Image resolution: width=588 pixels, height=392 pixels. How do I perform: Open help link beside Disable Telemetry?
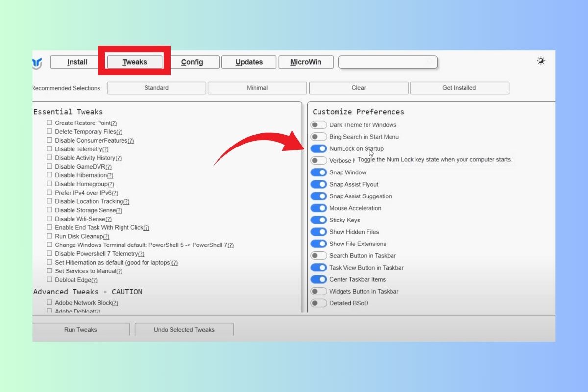105,149
